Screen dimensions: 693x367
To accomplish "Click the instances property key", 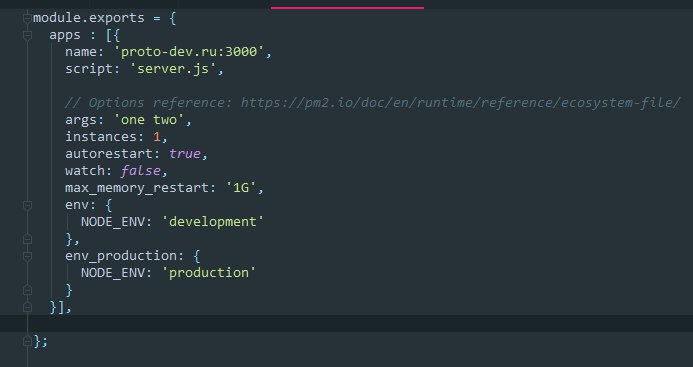I will pos(101,137).
